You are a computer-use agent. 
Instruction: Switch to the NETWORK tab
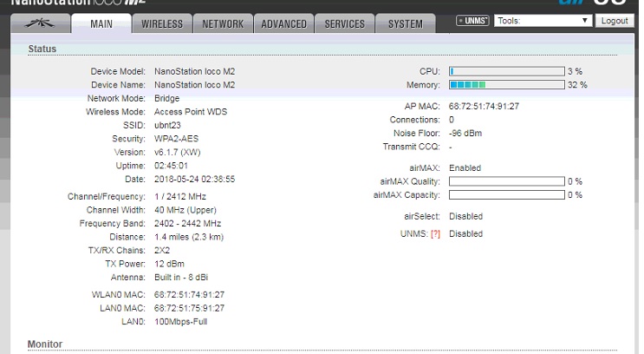click(223, 23)
